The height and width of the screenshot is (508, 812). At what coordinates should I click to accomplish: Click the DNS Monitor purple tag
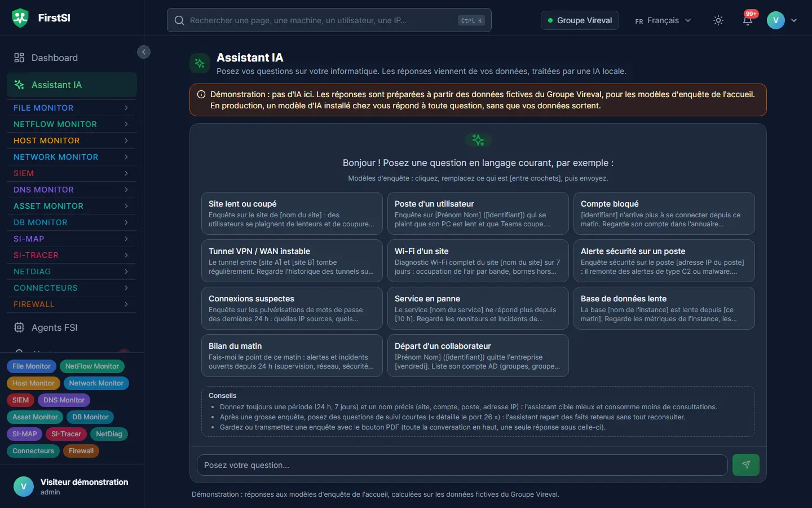click(64, 400)
